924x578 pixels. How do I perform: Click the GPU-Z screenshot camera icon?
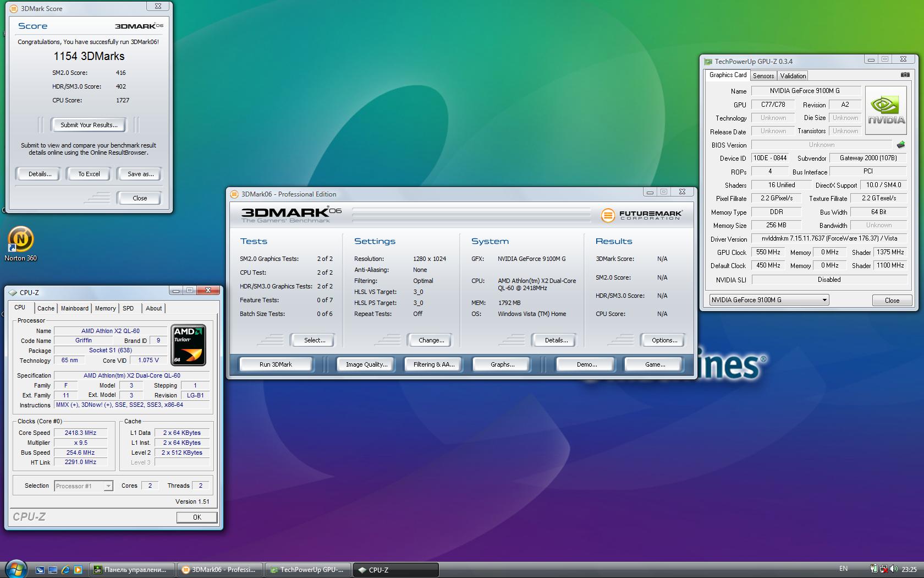tap(905, 75)
